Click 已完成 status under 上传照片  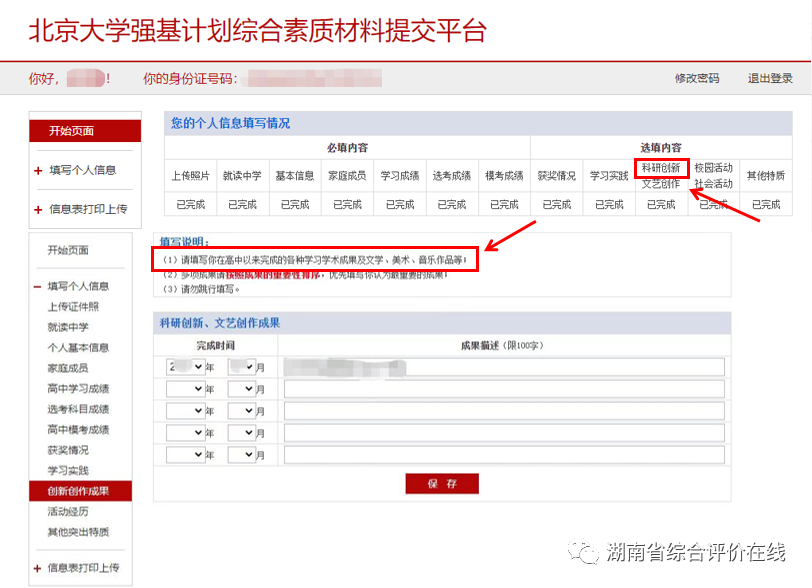point(191,205)
